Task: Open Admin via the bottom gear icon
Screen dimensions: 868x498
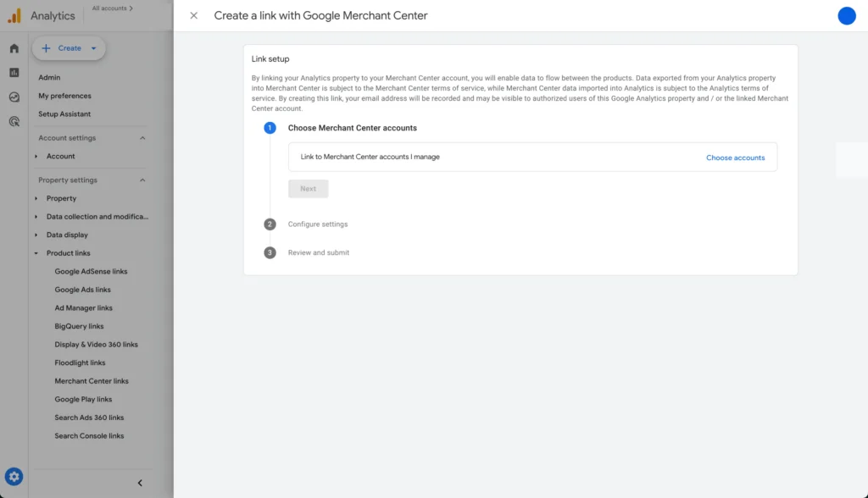Action: [x=13, y=475]
